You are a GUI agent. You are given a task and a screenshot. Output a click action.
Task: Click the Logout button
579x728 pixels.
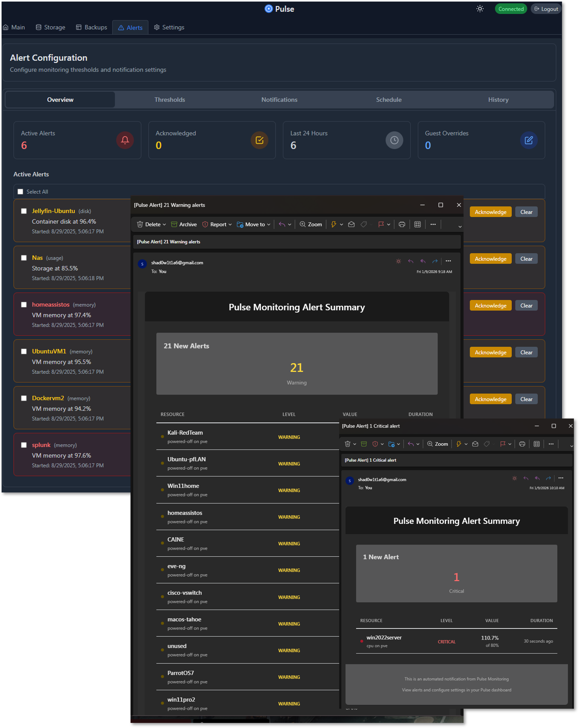[x=546, y=8]
